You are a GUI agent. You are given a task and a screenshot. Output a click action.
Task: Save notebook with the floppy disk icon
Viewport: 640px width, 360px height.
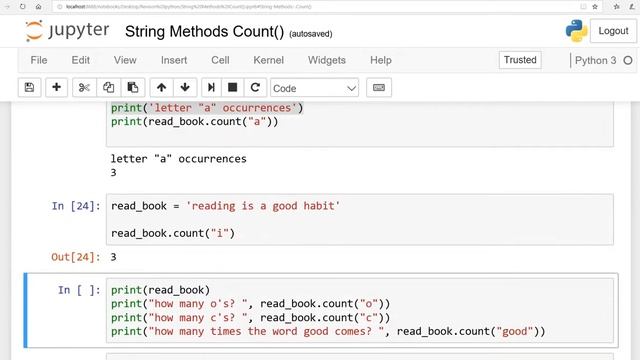[29, 87]
